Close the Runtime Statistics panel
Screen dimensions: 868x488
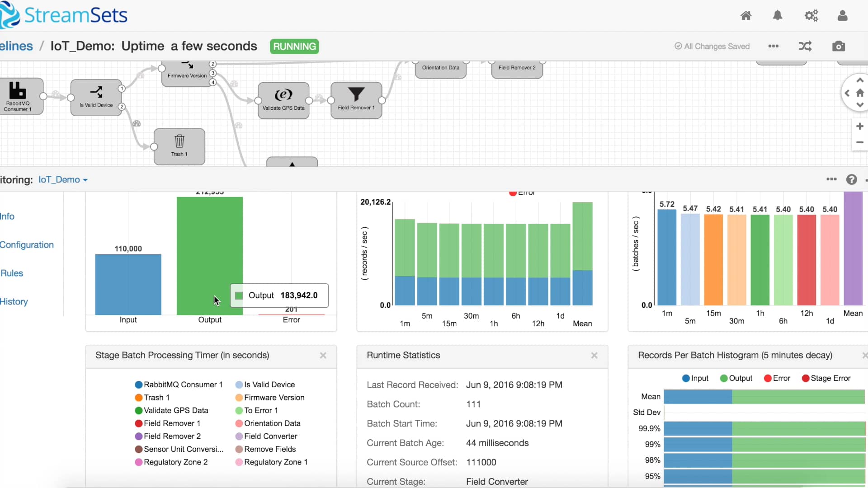tap(594, 355)
